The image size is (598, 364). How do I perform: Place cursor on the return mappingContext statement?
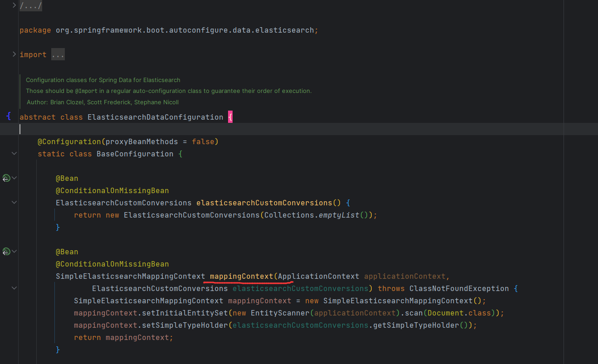tap(122, 337)
